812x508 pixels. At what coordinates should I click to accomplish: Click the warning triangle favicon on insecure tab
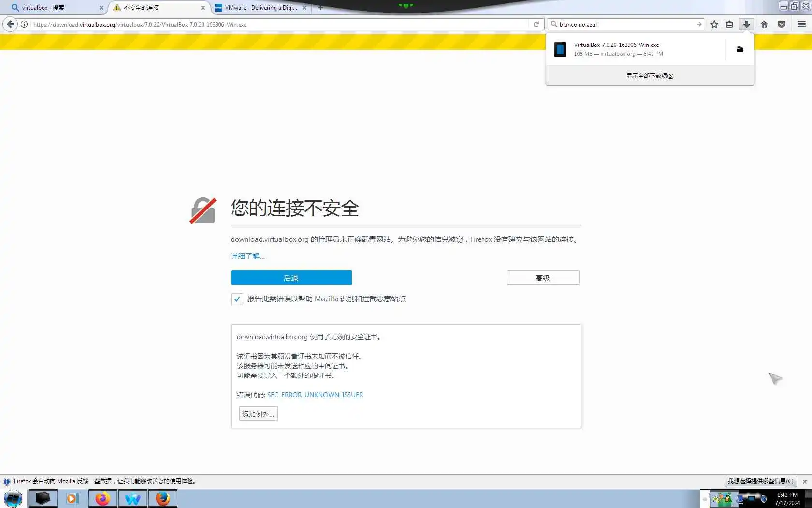point(116,8)
